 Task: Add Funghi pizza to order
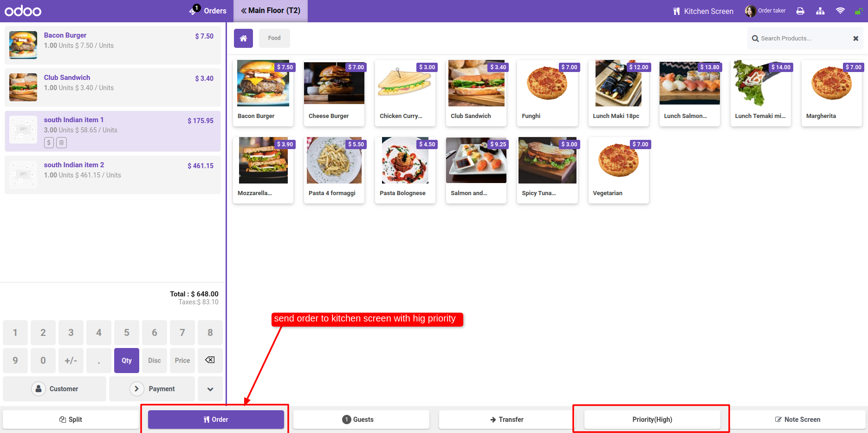coord(547,93)
